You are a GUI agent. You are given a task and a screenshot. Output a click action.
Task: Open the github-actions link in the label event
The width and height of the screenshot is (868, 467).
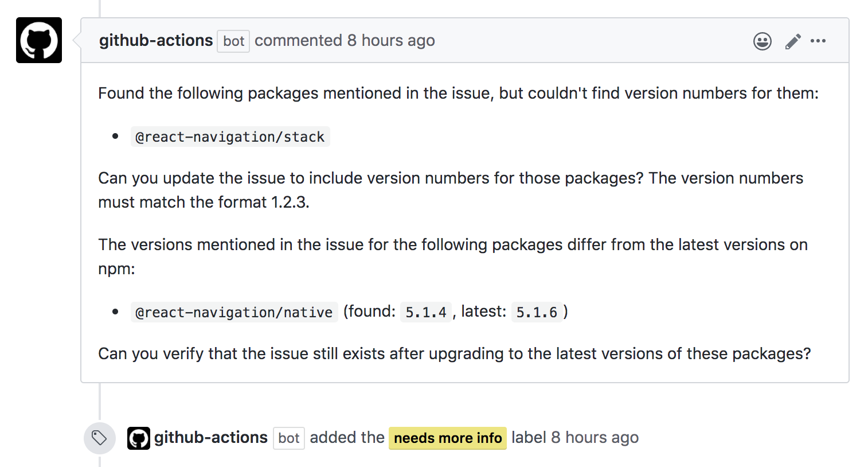click(210, 438)
